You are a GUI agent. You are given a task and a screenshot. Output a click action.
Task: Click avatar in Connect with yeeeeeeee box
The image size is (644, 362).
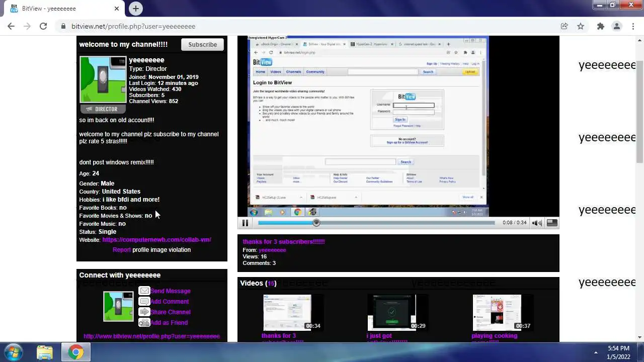click(118, 306)
